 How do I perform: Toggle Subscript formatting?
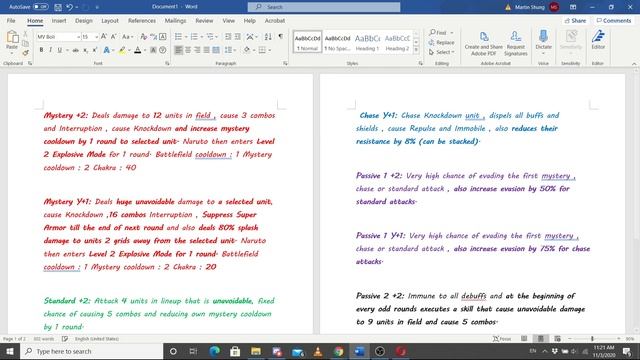point(85,50)
